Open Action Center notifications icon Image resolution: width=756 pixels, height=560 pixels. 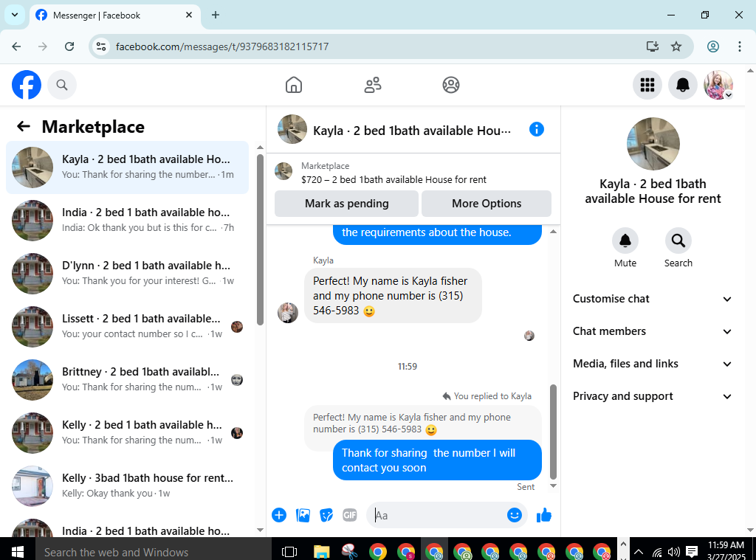[x=691, y=552]
